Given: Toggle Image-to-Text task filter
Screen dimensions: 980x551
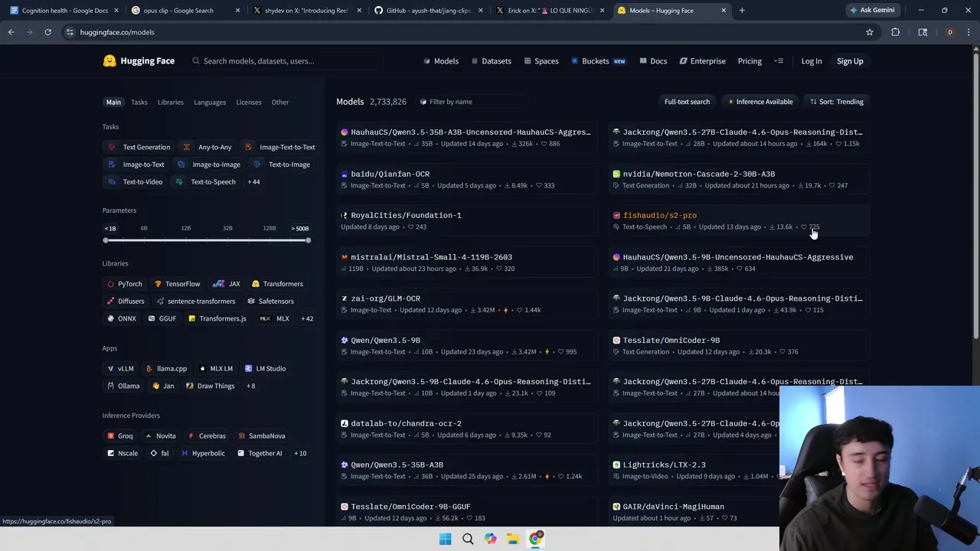Looking at the screenshot, I should tap(136, 165).
